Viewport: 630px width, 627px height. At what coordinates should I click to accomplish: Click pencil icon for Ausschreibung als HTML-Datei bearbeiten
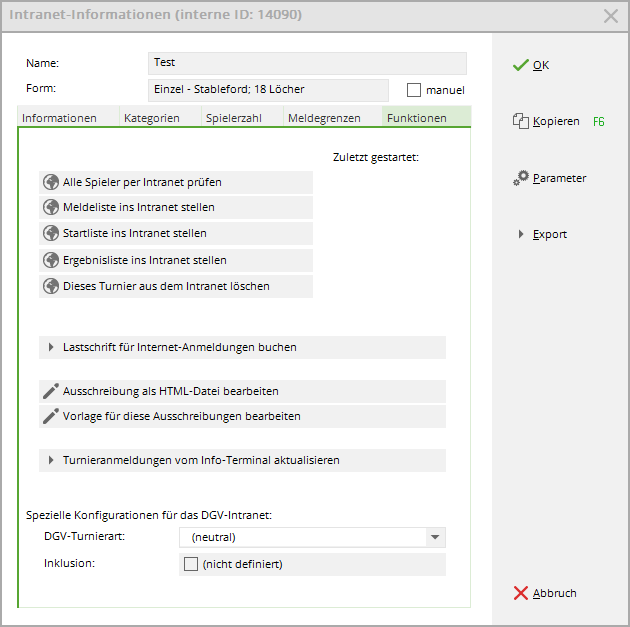51,391
